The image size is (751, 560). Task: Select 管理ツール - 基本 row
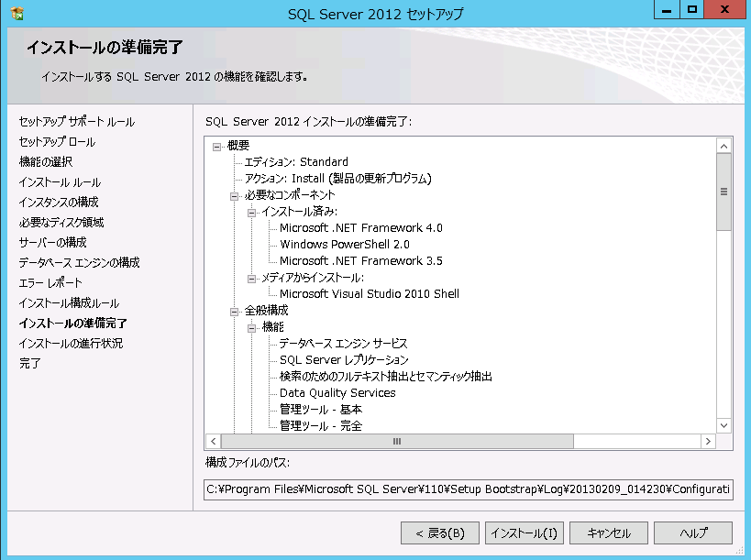(321, 410)
